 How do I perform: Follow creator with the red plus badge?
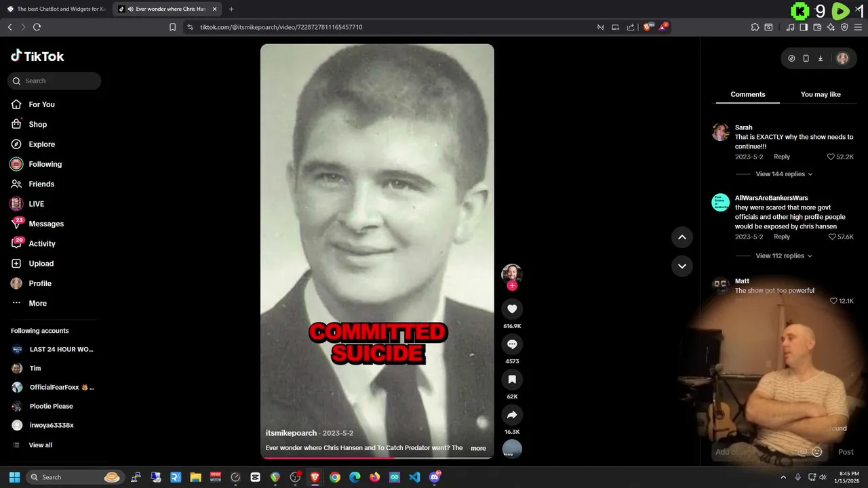[512, 286]
